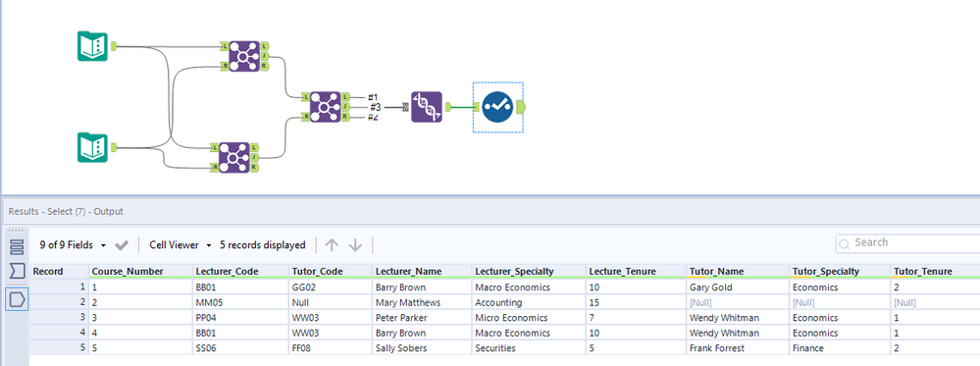Image resolution: width=980 pixels, height=366 pixels.
Task: Select the Null tutor code cell
Action: click(x=330, y=303)
